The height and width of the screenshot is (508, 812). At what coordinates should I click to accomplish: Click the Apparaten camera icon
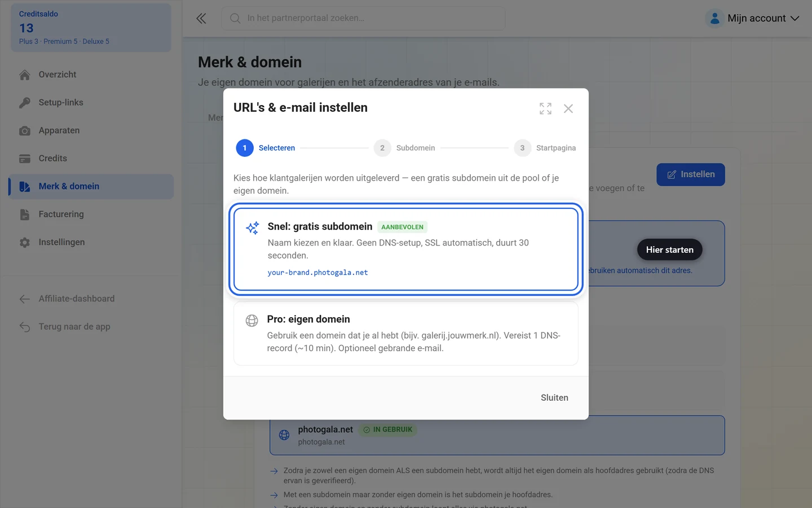25,130
